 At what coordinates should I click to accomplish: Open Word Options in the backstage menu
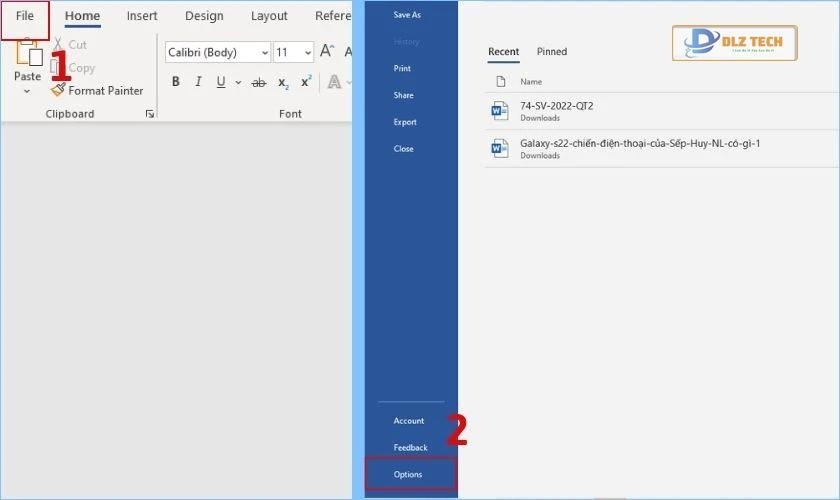pyautogui.click(x=411, y=474)
